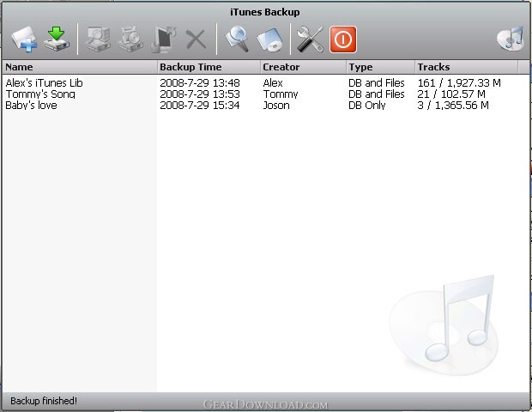
Task: Click the red power exit button
Action: [x=343, y=39]
